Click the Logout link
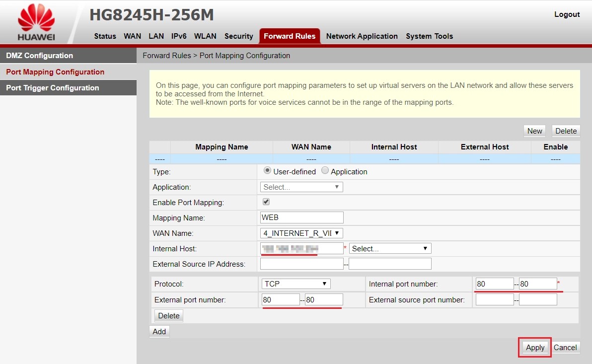The image size is (592, 364). (x=567, y=14)
